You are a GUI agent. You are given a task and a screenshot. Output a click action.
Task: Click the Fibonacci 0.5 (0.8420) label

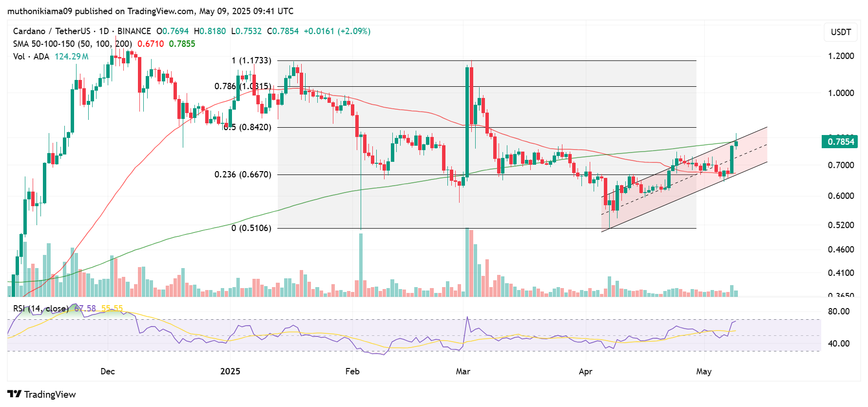[x=247, y=127]
